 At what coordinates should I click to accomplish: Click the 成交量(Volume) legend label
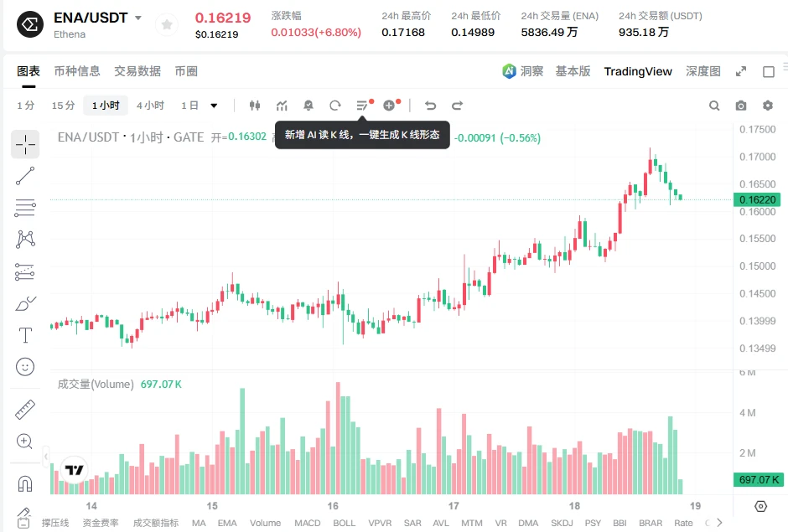[96, 385]
